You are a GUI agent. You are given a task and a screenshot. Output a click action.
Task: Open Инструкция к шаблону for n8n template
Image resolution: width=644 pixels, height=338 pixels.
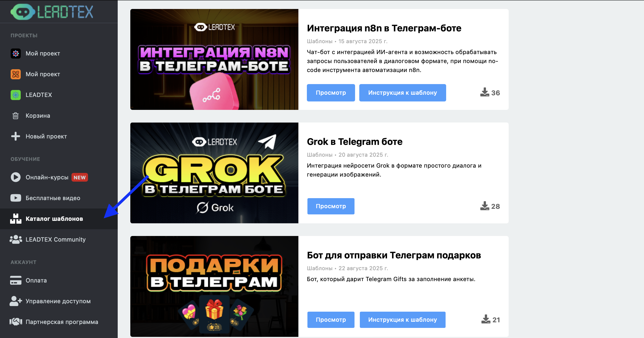point(402,93)
